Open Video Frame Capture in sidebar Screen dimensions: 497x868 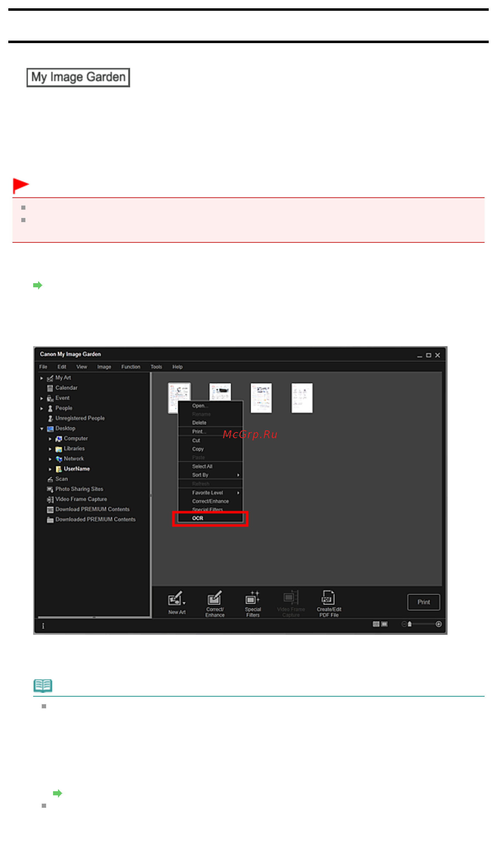81,499
